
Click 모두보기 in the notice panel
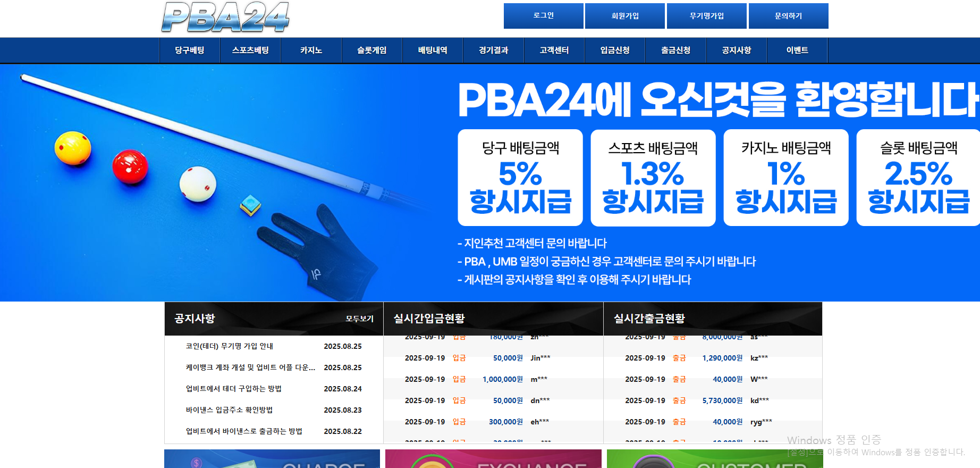click(359, 319)
